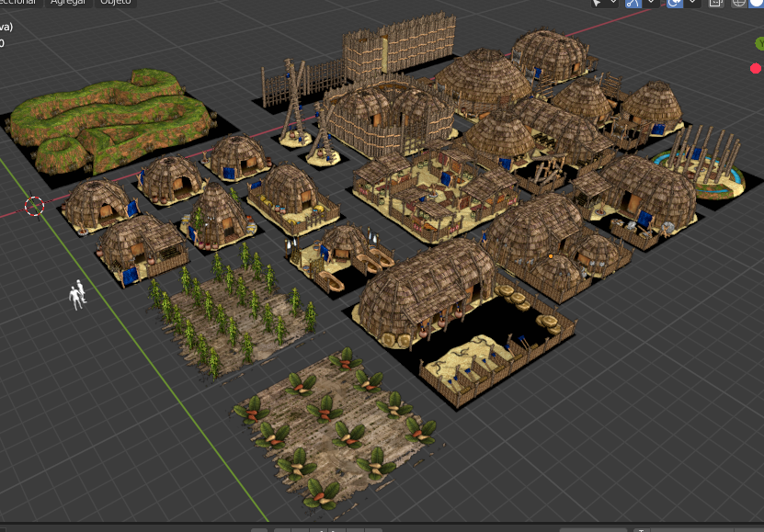This screenshot has height=532, width=764.
Task: Switch to wireframe shading mode
Action: point(738,3)
